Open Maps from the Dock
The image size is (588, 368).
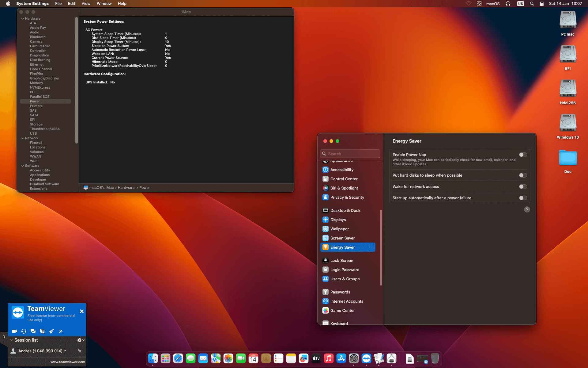click(216, 358)
